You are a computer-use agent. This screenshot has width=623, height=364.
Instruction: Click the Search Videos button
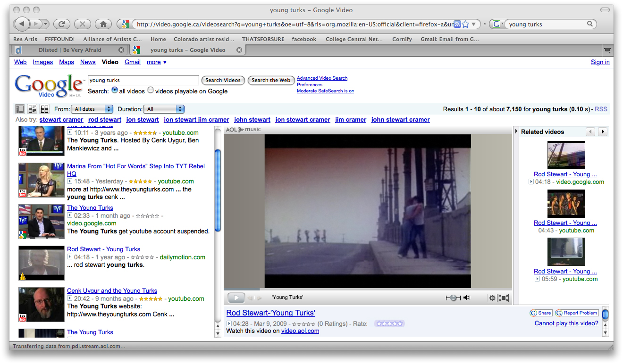click(223, 80)
